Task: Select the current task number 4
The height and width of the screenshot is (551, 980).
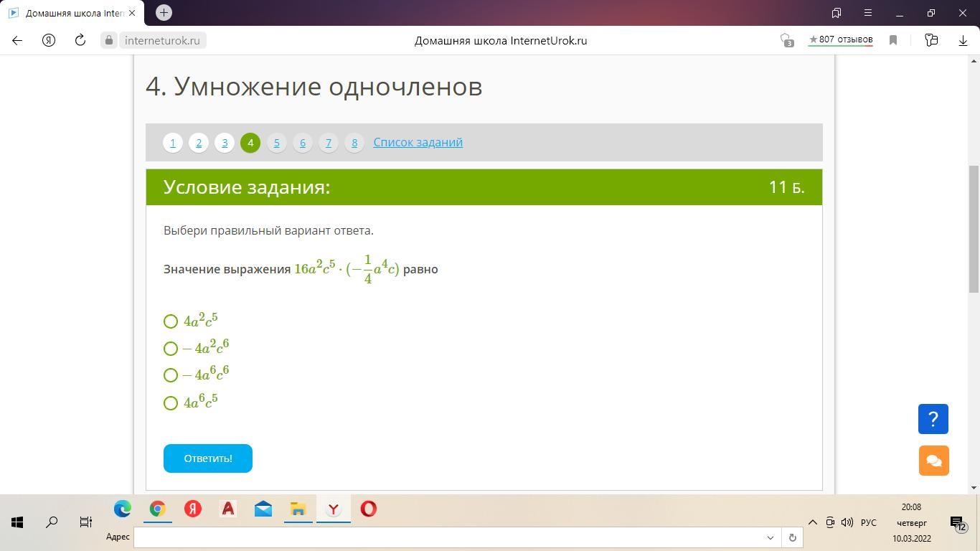Action: point(250,142)
